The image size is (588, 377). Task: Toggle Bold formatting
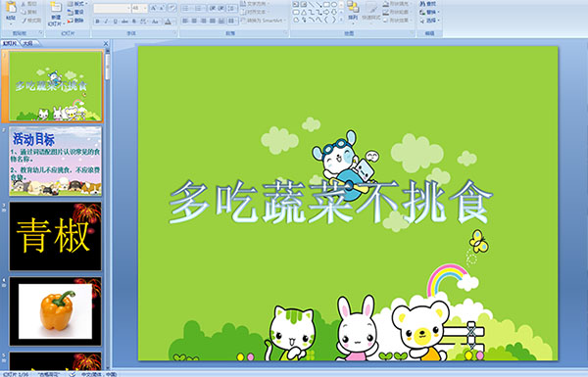click(x=97, y=22)
